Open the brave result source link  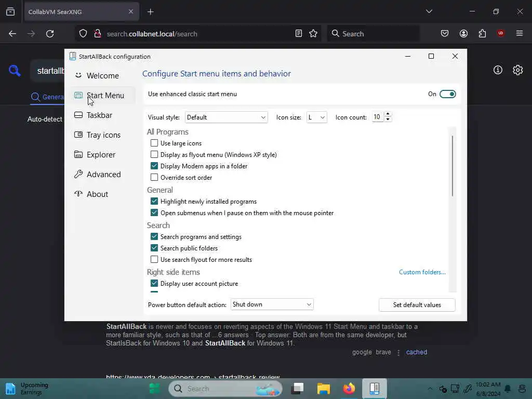point(383,352)
